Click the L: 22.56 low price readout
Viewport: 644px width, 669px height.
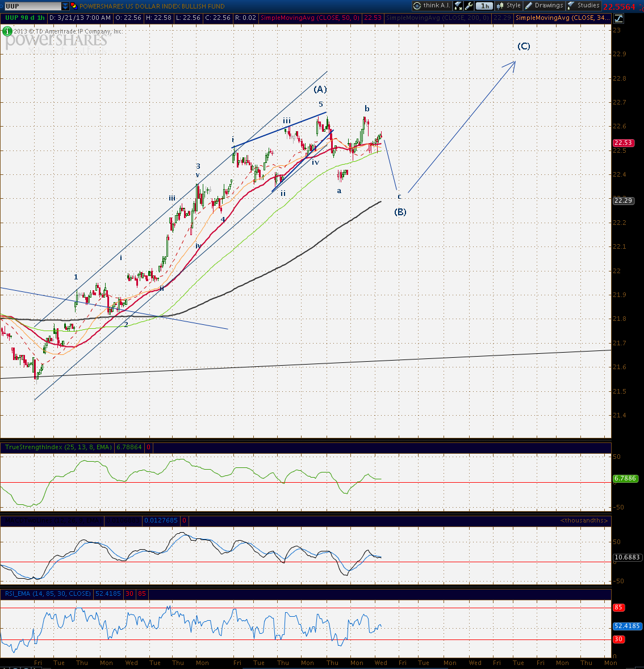tap(188, 18)
